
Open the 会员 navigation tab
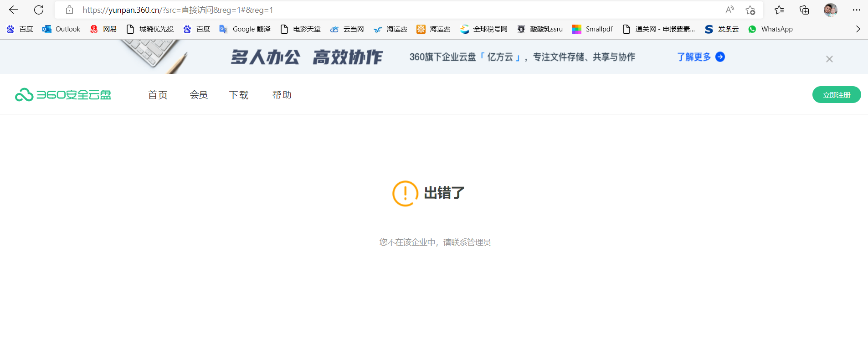pos(199,95)
